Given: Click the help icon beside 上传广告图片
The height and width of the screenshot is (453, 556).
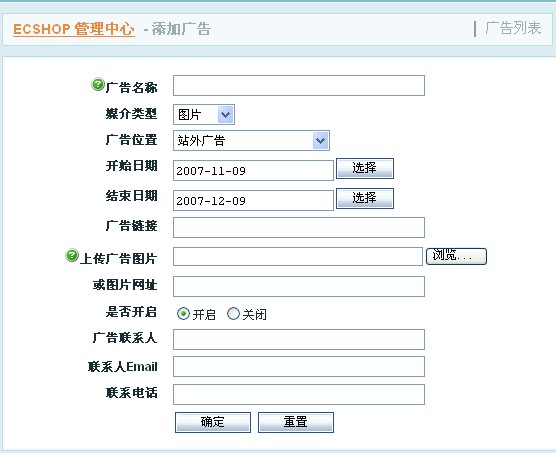Looking at the screenshot, I should (x=72, y=256).
